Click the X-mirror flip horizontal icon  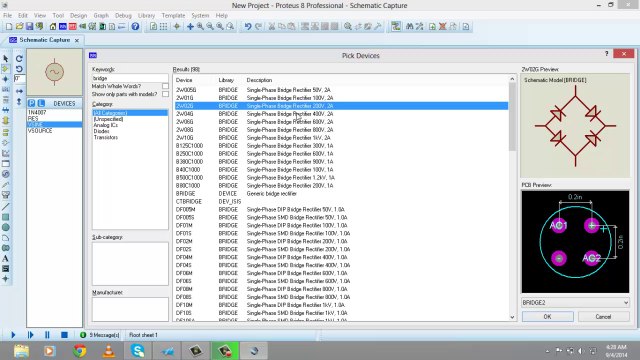point(19,91)
